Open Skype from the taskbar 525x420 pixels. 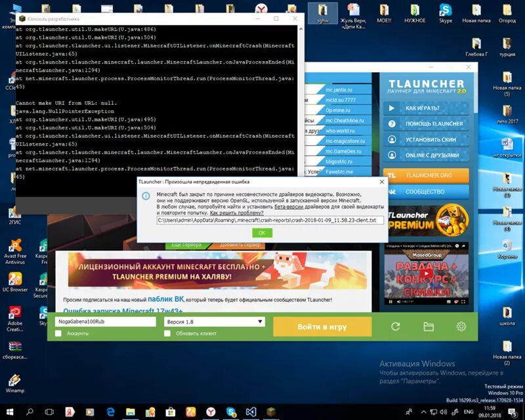pos(231,411)
